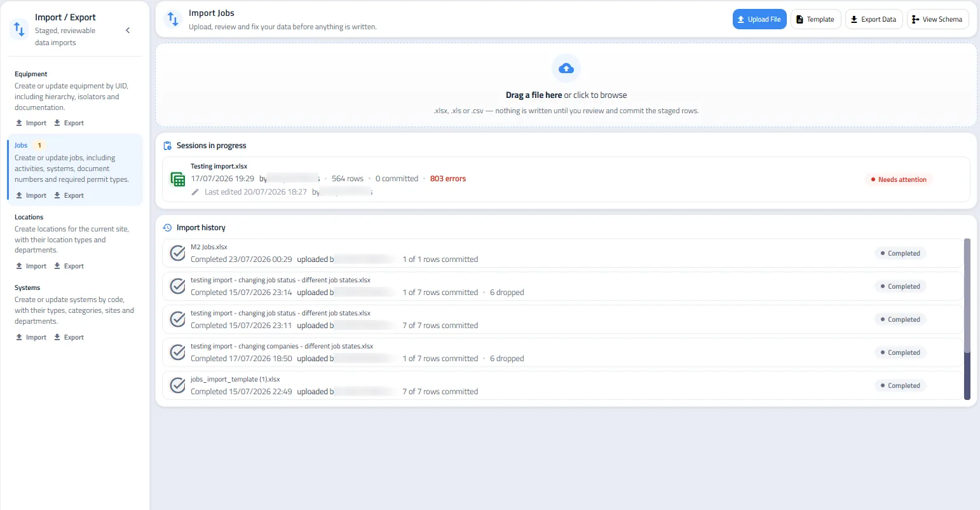Click the pencil icon beside Last edited
This screenshot has width=980, height=510.
click(x=195, y=192)
